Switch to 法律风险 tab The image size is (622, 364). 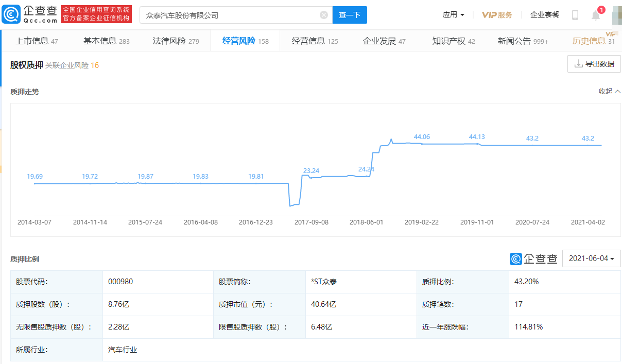pos(176,41)
